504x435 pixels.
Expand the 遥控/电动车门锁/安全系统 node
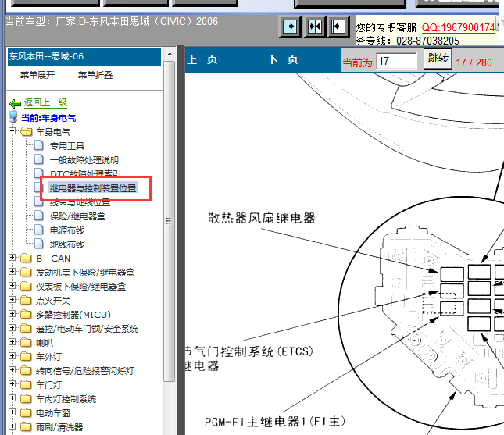point(13,328)
